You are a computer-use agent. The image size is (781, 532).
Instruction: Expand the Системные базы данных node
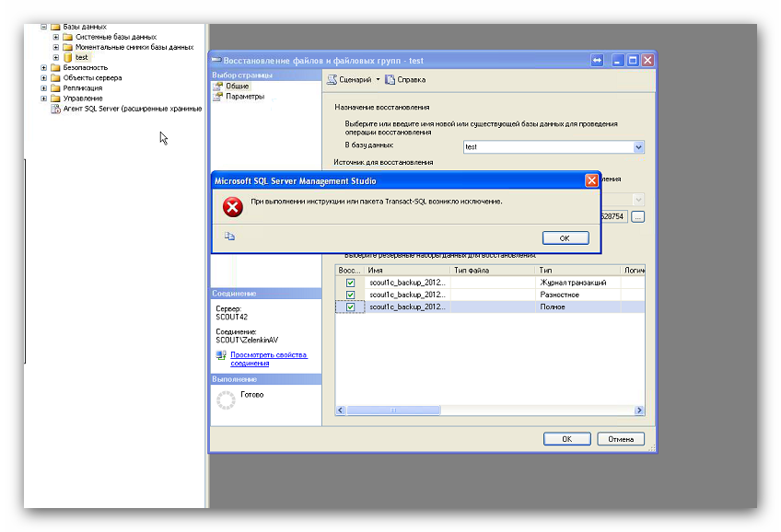click(x=56, y=37)
